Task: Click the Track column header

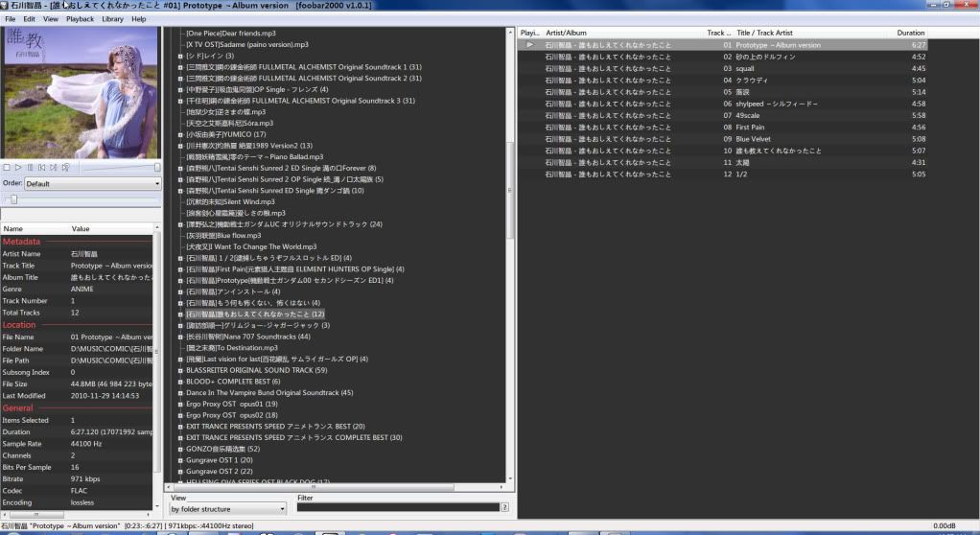Action: pyautogui.click(x=719, y=33)
